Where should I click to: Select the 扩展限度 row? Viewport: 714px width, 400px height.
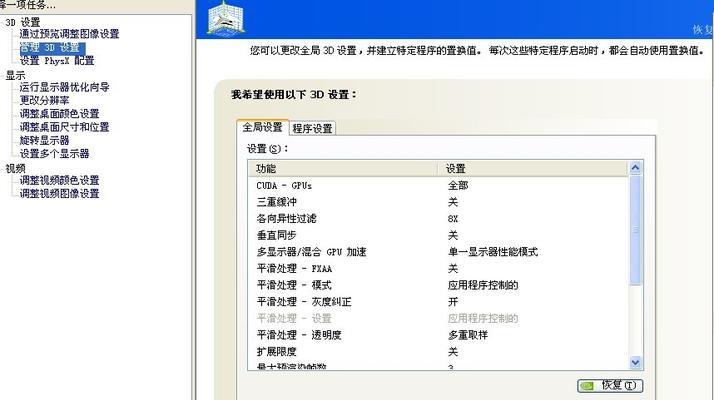(438, 352)
